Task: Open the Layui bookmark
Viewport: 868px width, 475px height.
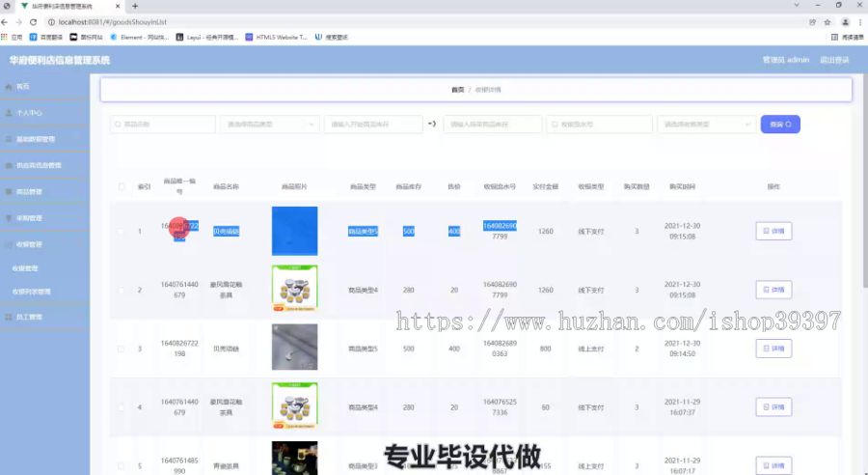Action: coord(207,37)
